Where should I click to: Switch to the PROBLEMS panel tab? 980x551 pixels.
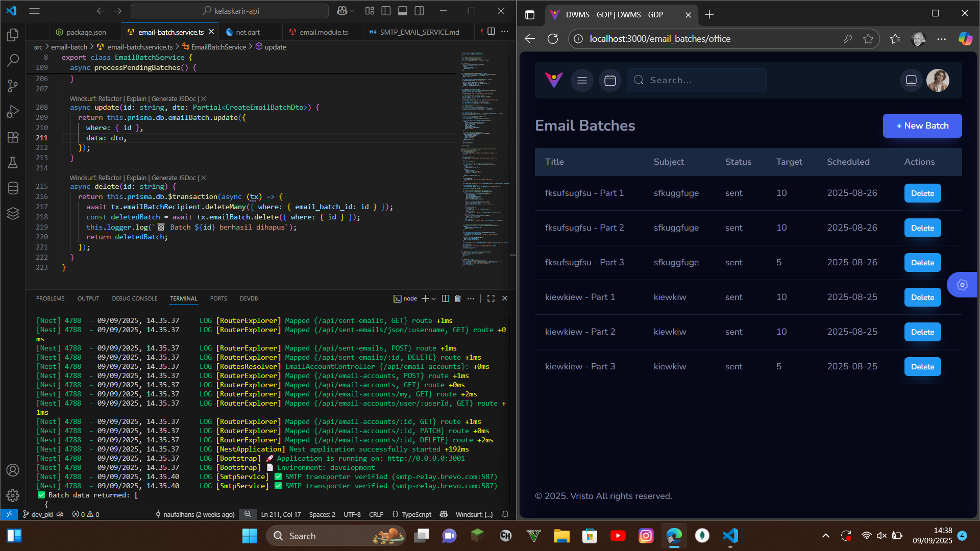coord(50,298)
